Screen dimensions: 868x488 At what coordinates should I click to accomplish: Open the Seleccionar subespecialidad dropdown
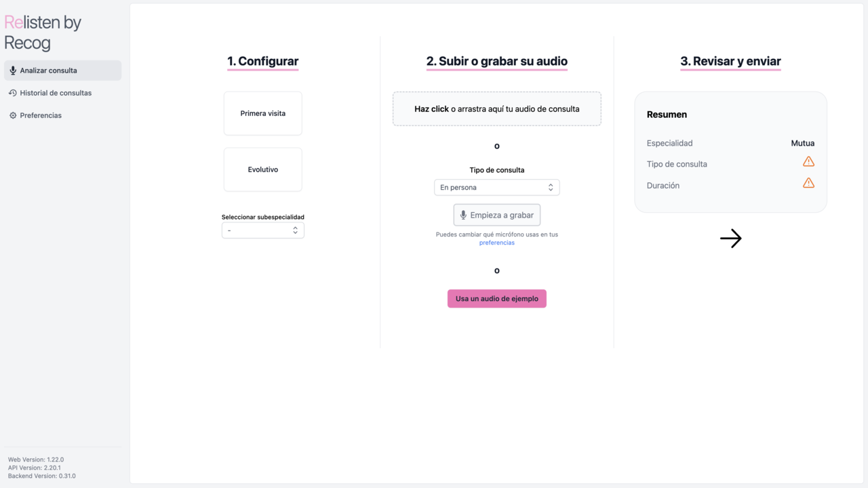tap(263, 230)
